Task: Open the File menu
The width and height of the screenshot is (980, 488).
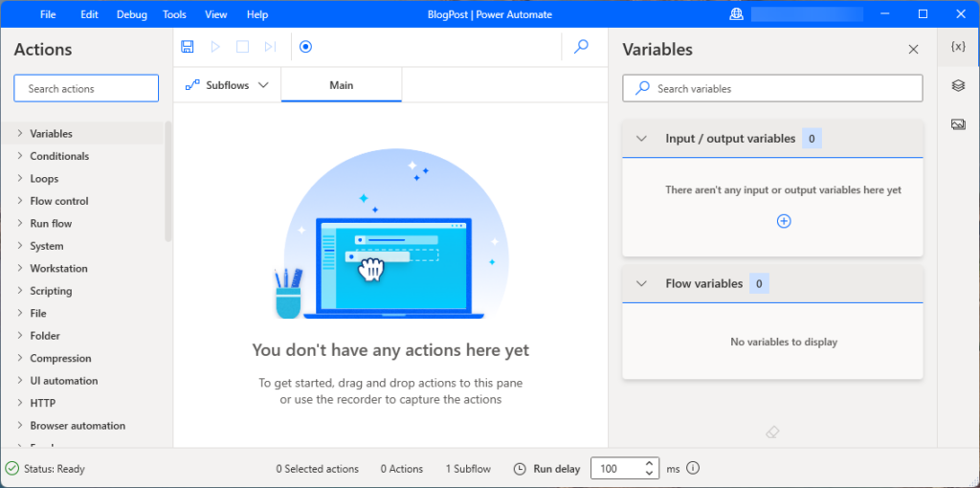Action: tap(48, 14)
